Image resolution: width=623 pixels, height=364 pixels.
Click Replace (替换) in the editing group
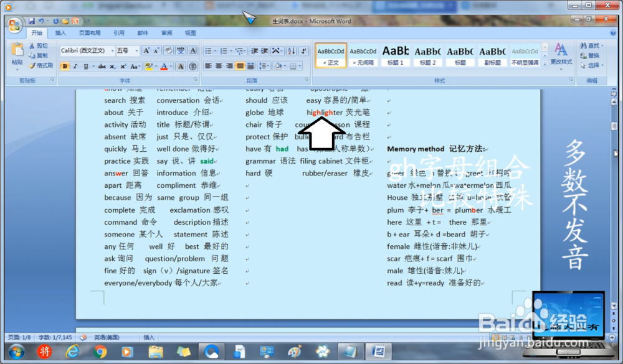(x=590, y=55)
